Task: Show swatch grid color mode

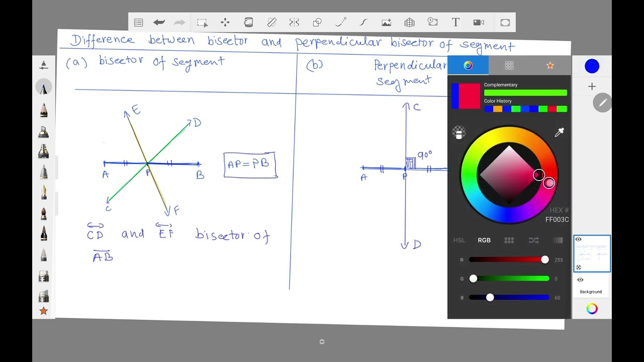Action: tap(509, 240)
